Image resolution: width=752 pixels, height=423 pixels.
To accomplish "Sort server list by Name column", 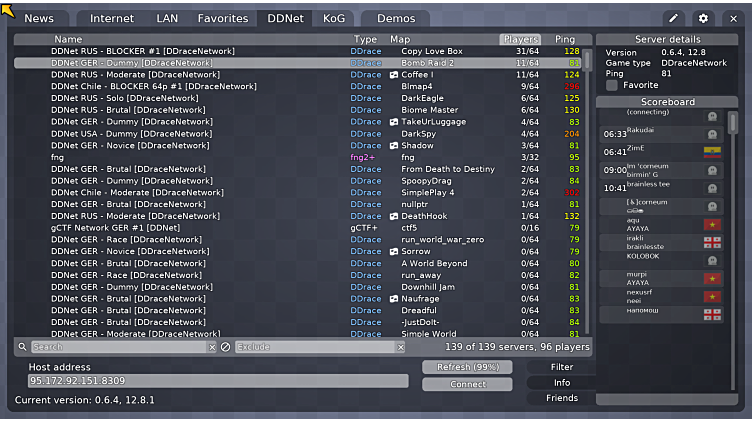I will click(x=68, y=39).
